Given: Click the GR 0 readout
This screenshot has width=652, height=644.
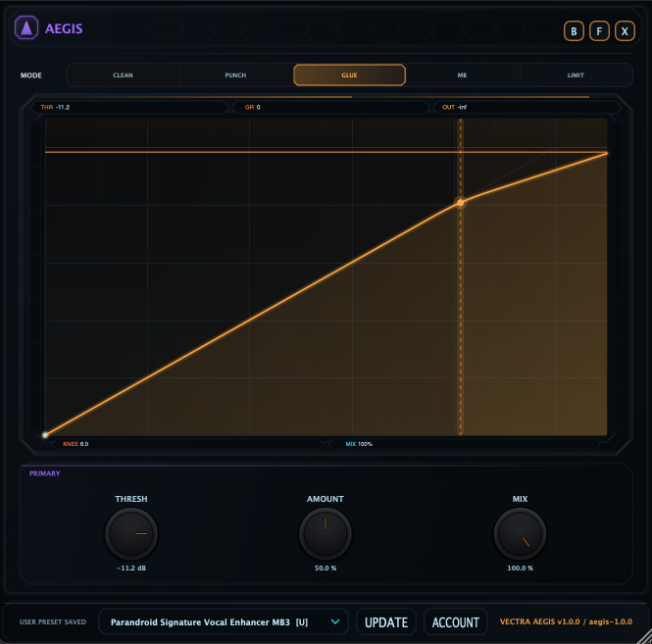Looking at the screenshot, I should point(330,107).
